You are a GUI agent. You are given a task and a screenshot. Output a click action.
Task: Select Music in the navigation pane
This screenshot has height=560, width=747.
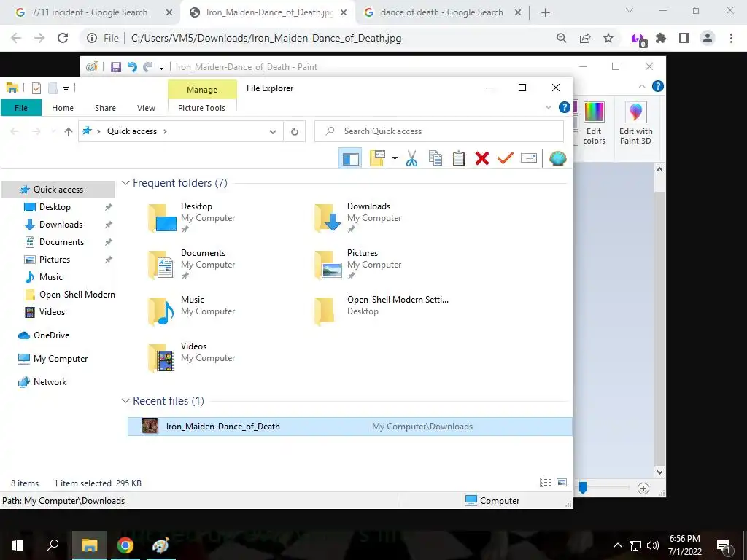[x=50, y=276]
